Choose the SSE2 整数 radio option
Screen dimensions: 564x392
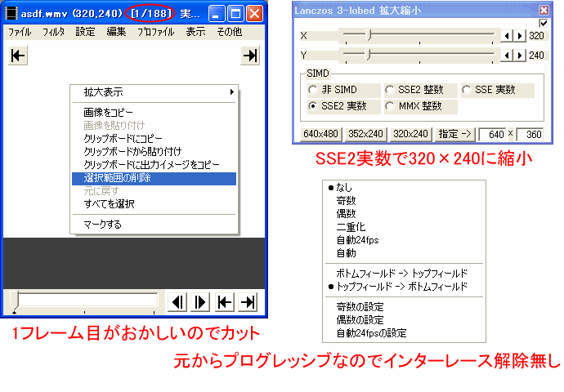389,89
